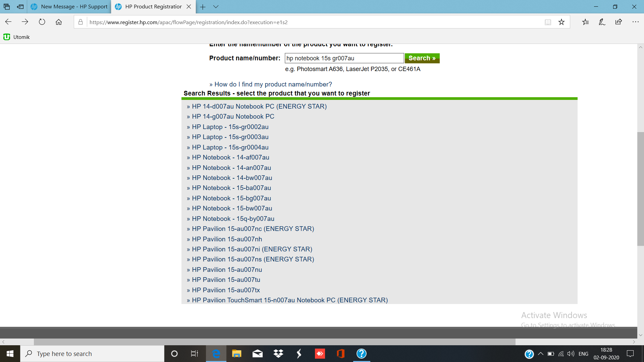The width and height of the screenshot is (644, 362).
Task: Open Dropbox from the taskbar
Action: (278, 353)
